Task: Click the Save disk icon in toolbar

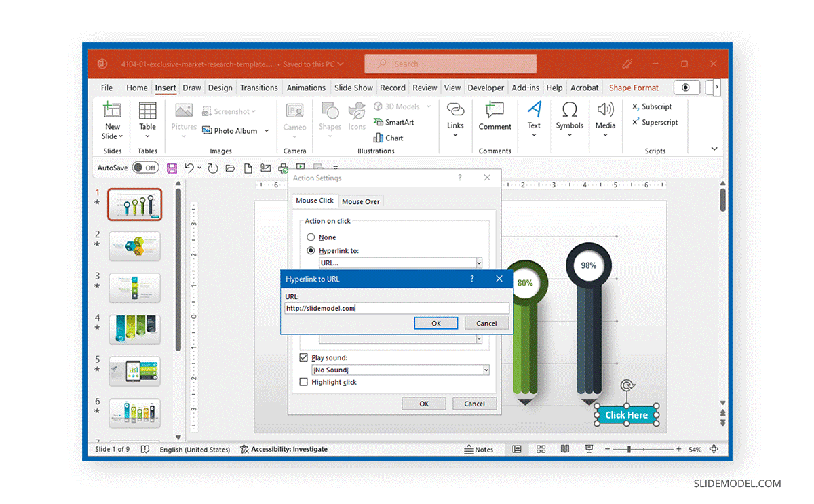Action: (x=172, y=168)
